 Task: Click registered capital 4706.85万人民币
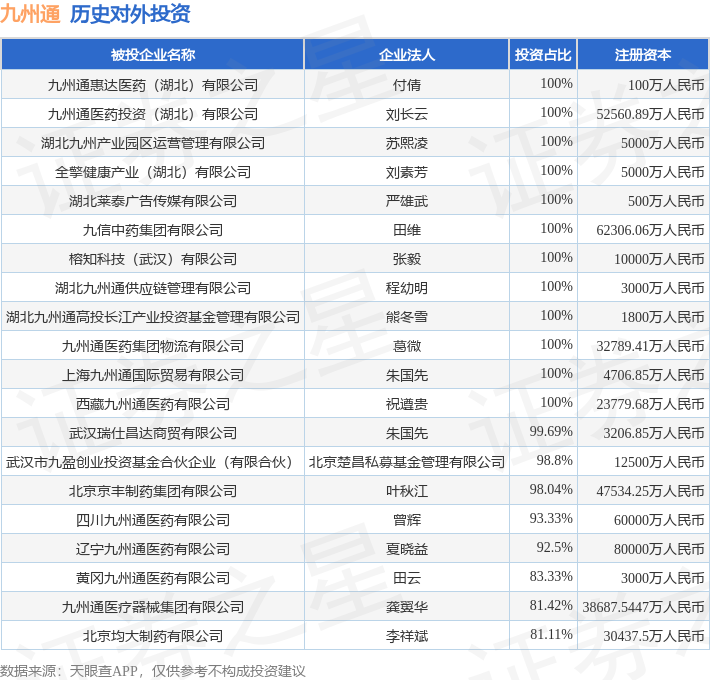(654, 375)
